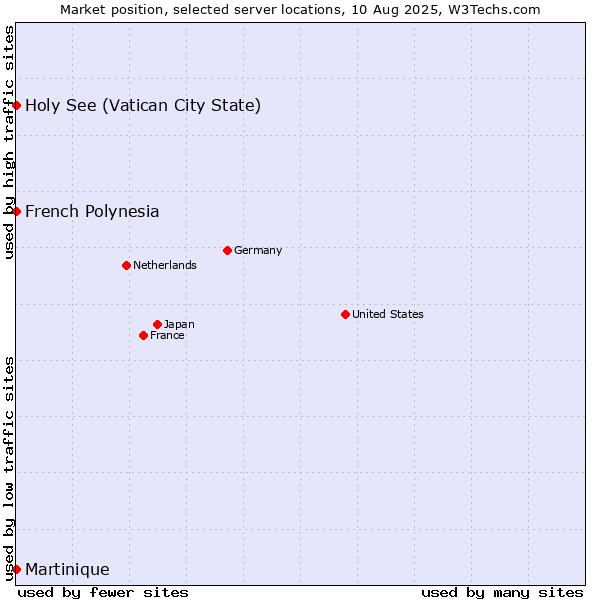The width and height of the screenshot is (600, 600).
Task: Click the chart title mentioning W3Techs.com
Action: tap(300, 10)
